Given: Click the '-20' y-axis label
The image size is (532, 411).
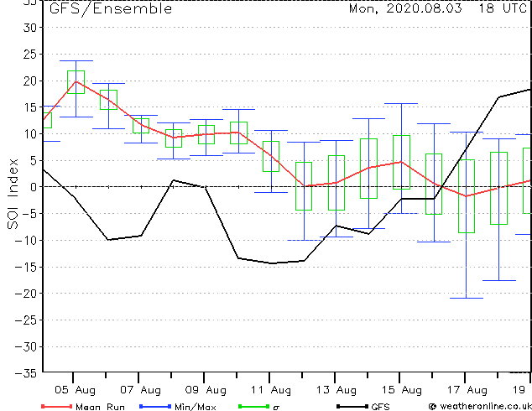Looking at the screenshot, I should (x=26, y=294).
